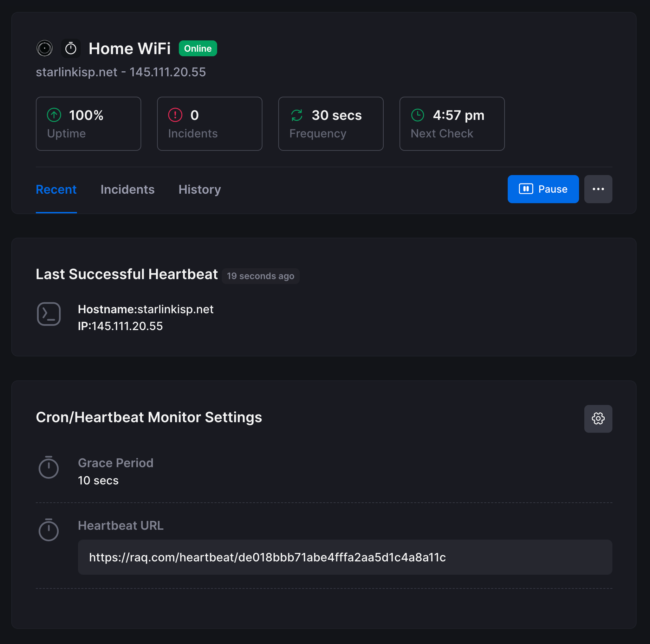Click the Heartbeat URL timer icon
650x644 pixels.
coord(48,530)
